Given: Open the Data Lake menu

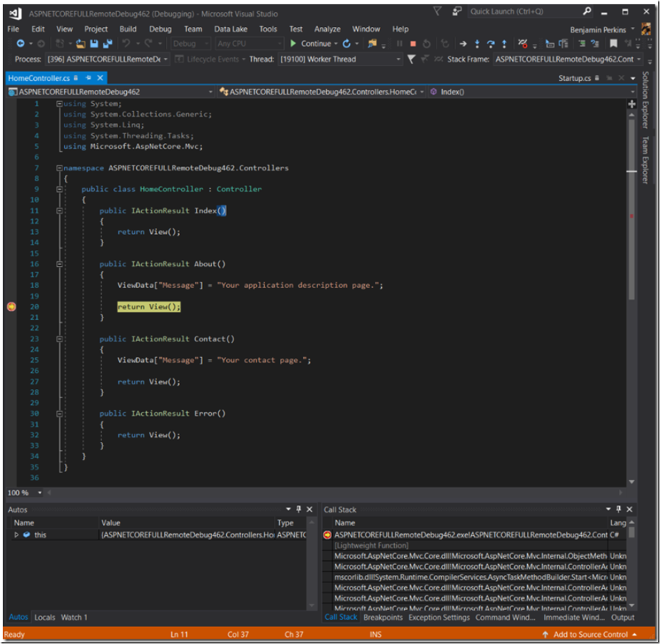Looking at the screenshot, I should [231, 29].
